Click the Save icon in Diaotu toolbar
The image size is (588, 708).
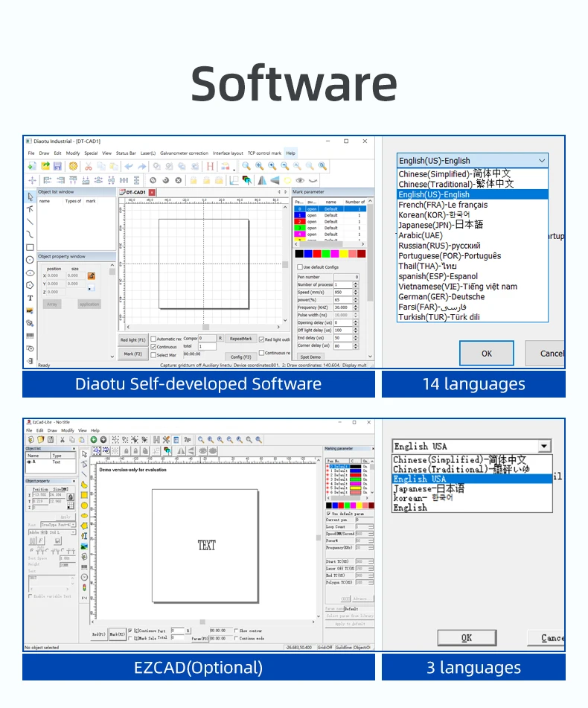pos(58,166)
